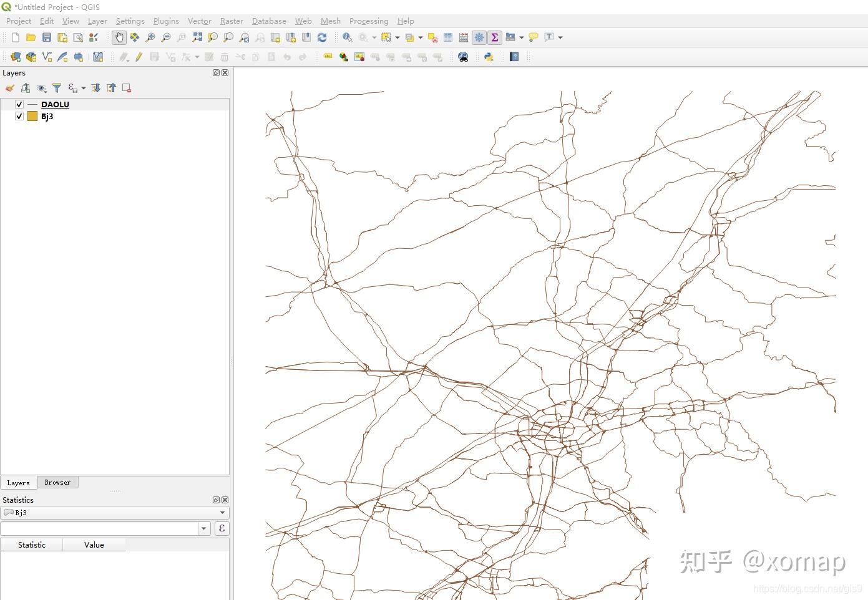Open the attribute table
Screen dimensions: 868x600
tap(448, 37)
